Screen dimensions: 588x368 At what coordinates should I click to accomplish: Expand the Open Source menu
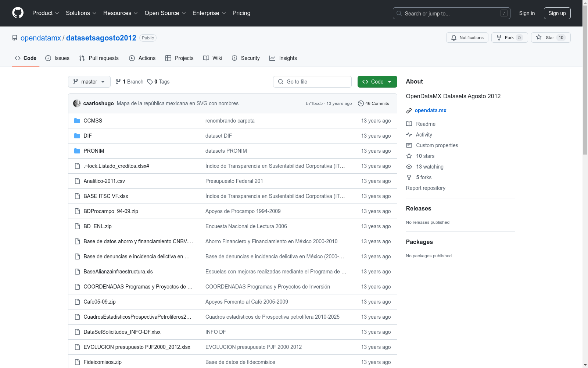coord(165,13)
